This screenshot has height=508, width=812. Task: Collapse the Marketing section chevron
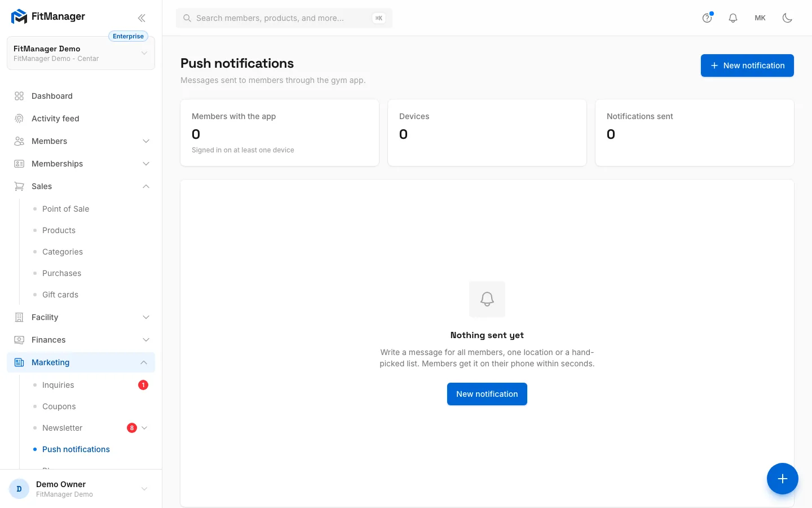144,362
